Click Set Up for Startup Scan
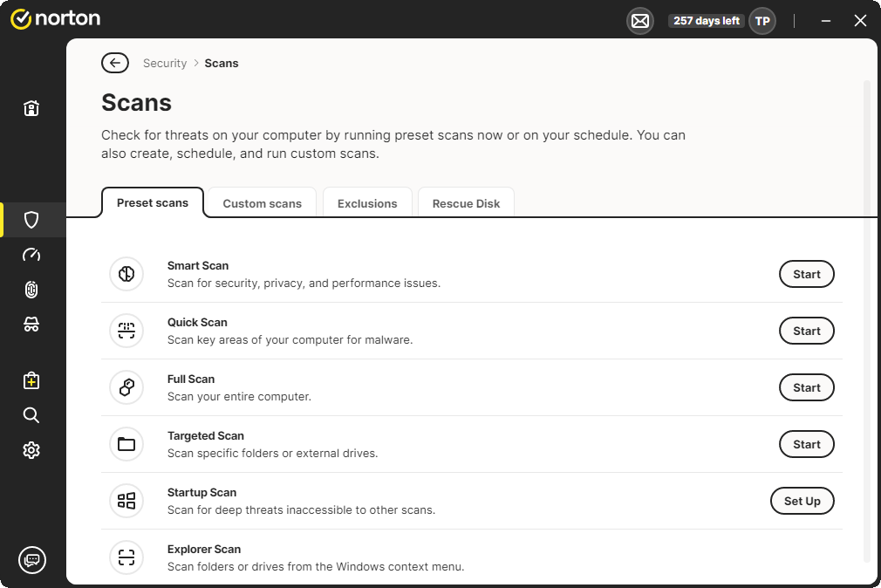The image size is (881, 588). pos(802,501)
